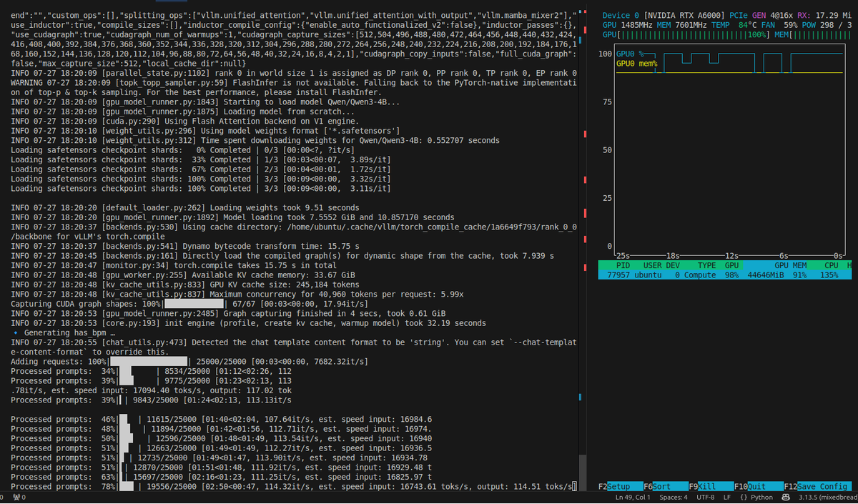Click the '-25s' graph time axis label
Screen dimensions: 858x504
[622, 255]
